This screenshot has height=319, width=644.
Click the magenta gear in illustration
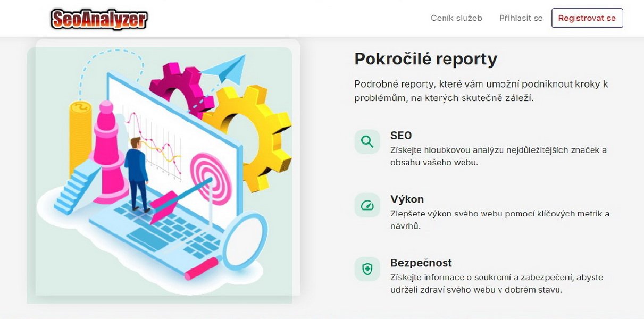[x=178, y=86]
